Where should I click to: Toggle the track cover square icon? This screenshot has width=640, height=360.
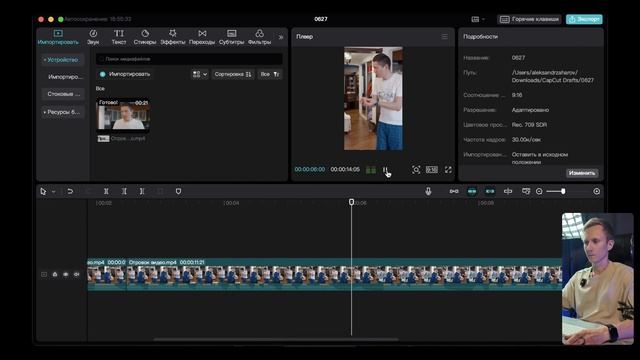(44, 274)
